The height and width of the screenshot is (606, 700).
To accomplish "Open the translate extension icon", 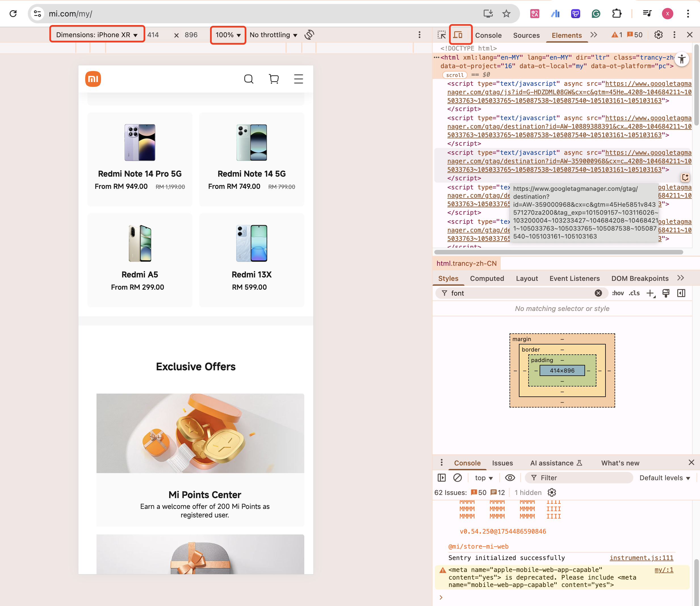I will [535, 14].
